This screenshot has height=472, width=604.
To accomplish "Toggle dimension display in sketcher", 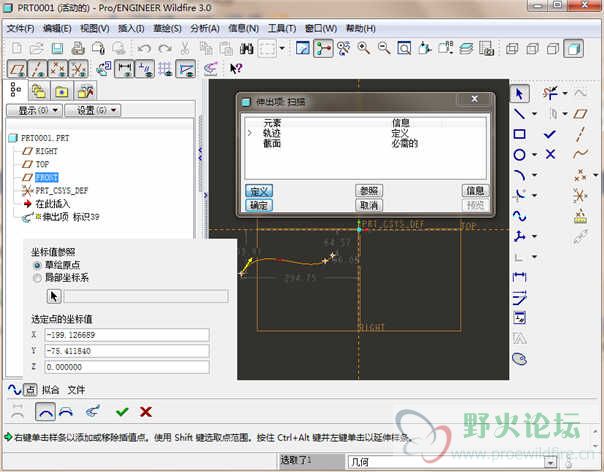I will [x=124, y=69].
